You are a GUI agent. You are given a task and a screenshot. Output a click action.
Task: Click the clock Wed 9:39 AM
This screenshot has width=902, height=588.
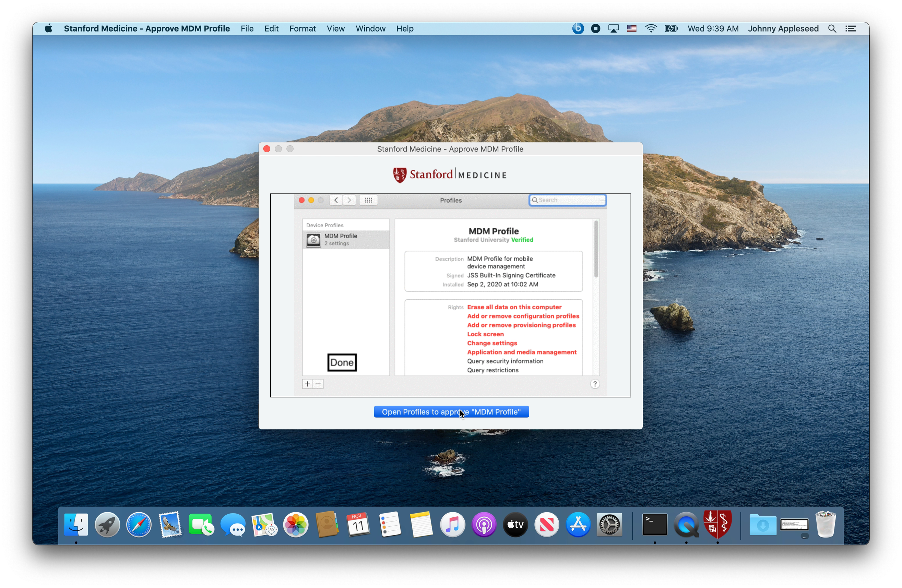[x=713, y=28]
